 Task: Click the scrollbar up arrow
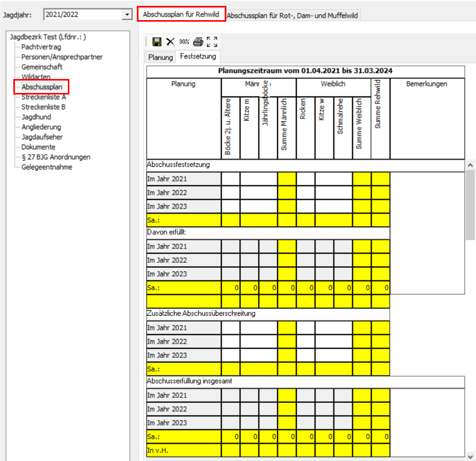tap(470, 165)
